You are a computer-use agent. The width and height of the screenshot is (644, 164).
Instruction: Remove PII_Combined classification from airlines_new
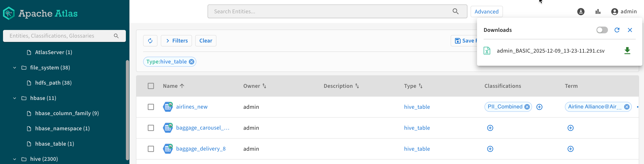click(x=527, y=107)
